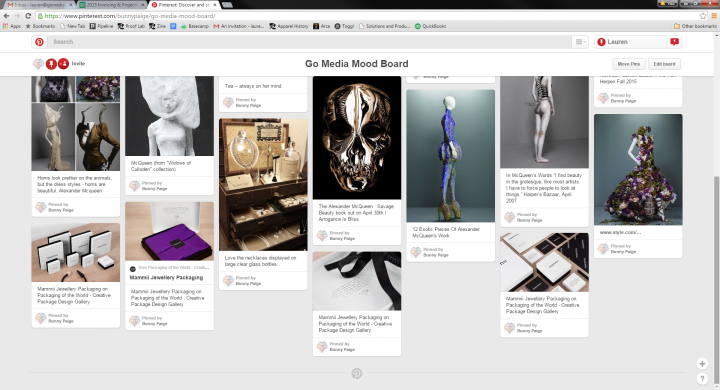Open the gold skull pin image
The width and height of the screenshot is (720, 390).
(357, 138)
